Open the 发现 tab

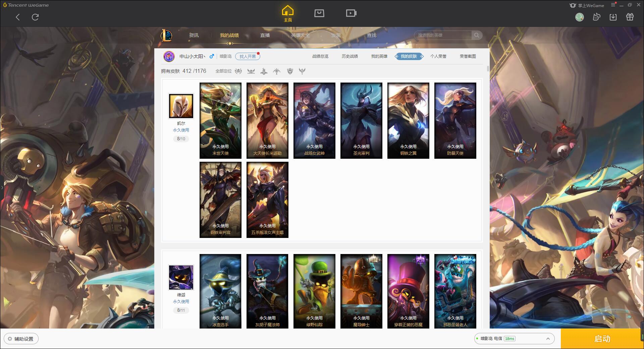336,35
